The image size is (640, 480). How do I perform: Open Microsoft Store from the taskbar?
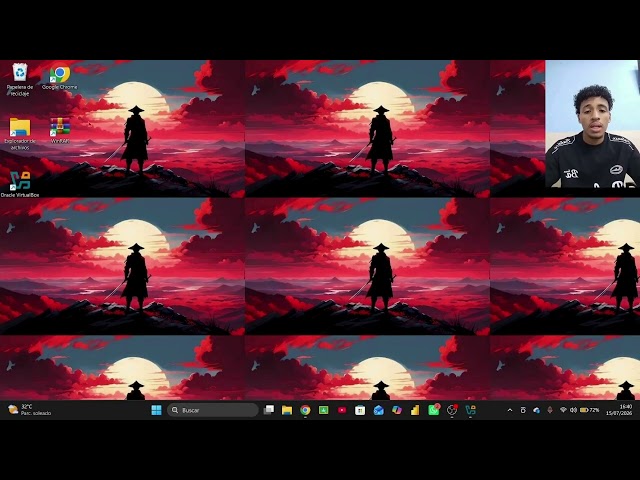(360, 410)
